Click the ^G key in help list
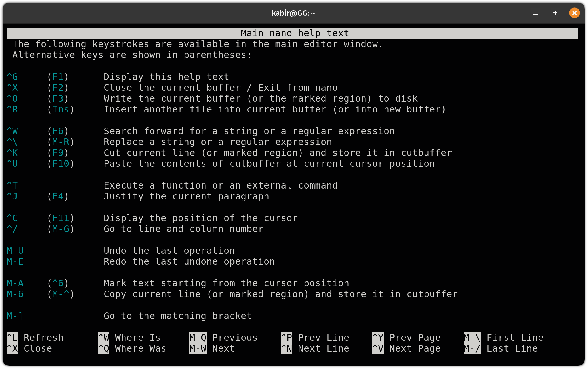This screenshot has height=369, width=588. [12, 77]
